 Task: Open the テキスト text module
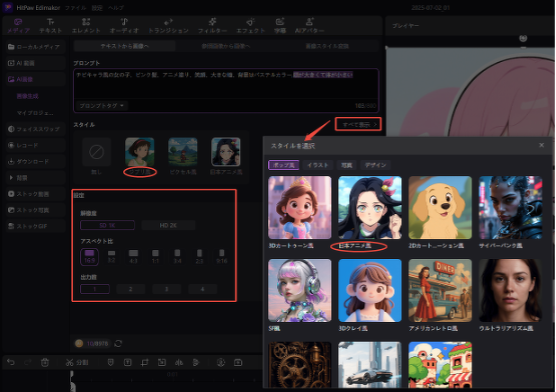coord(50,26)
